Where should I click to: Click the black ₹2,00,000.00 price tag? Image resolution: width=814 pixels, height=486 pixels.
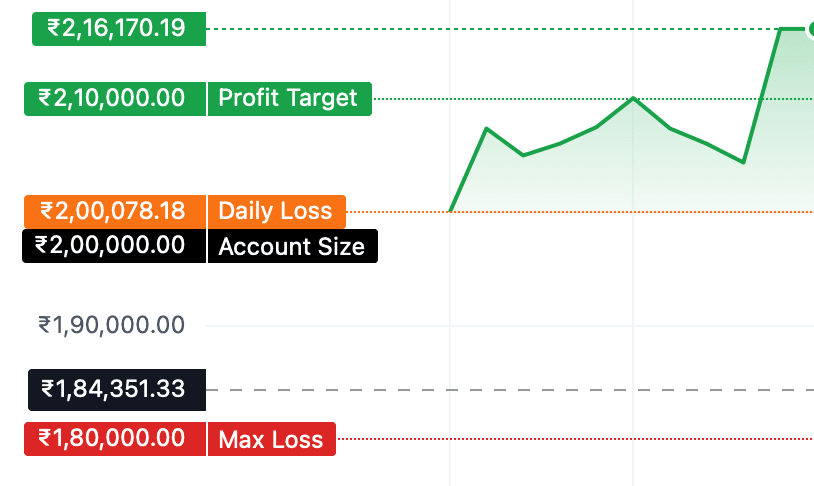tap(114, 246)
